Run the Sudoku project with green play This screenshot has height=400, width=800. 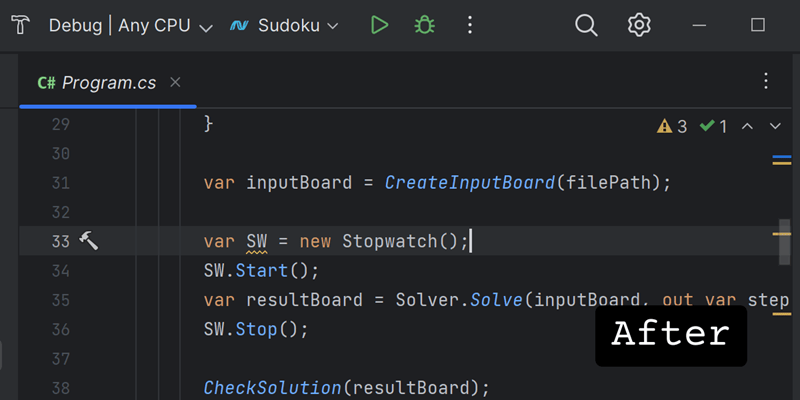pos(379,25)
